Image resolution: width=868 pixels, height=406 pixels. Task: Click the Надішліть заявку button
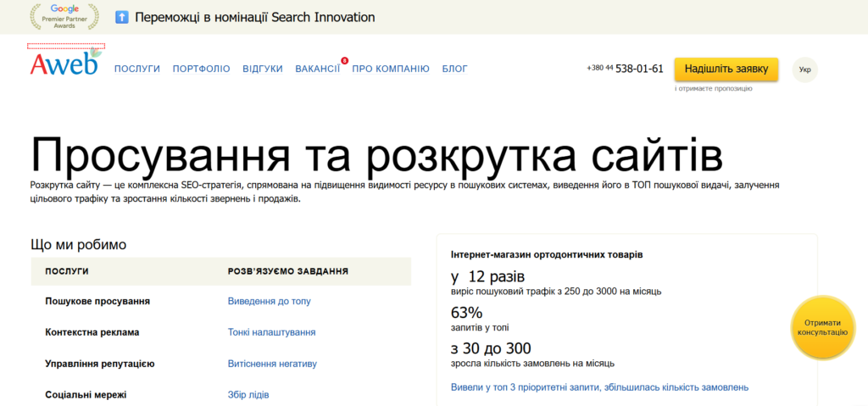(726, 69)
